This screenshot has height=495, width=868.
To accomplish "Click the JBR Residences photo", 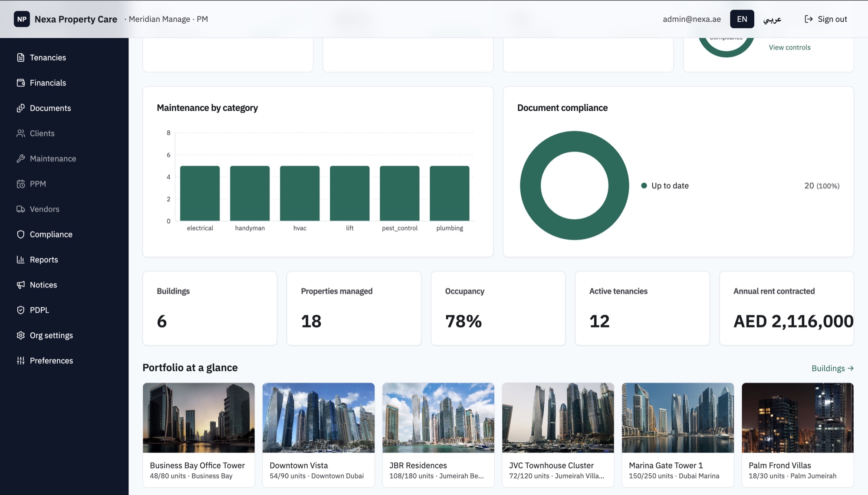I will (x=438, y=418).
